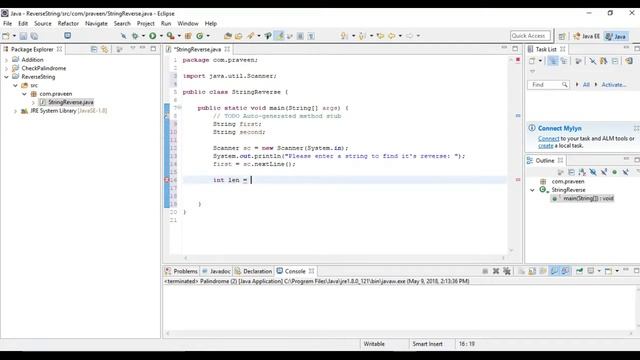The width and height of the screenshot is (640, 360).
Task: Click the New Java Class green C icon
Action: [x=200, y=36]
